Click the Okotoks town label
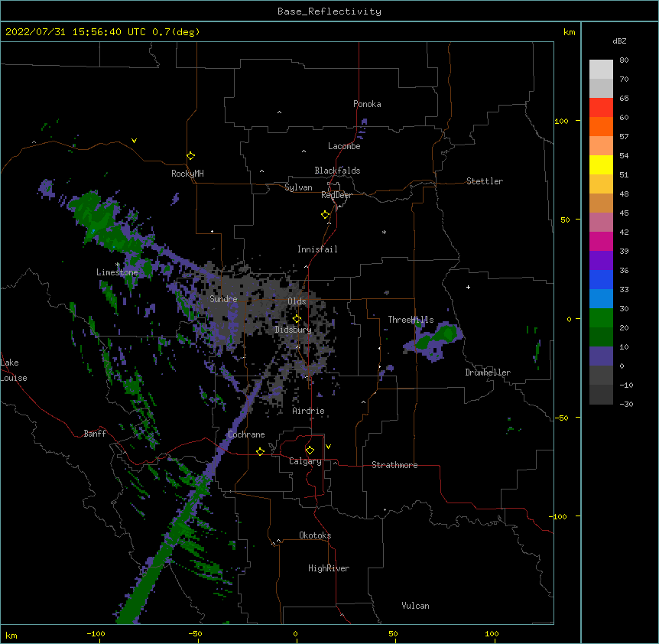 [x=315, y=535]
